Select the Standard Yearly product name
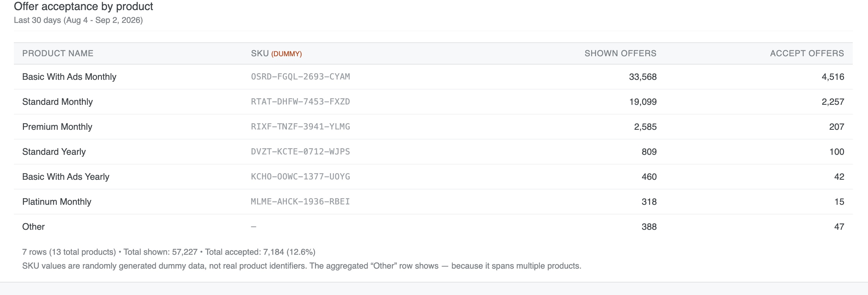 (x=54, y=152)
